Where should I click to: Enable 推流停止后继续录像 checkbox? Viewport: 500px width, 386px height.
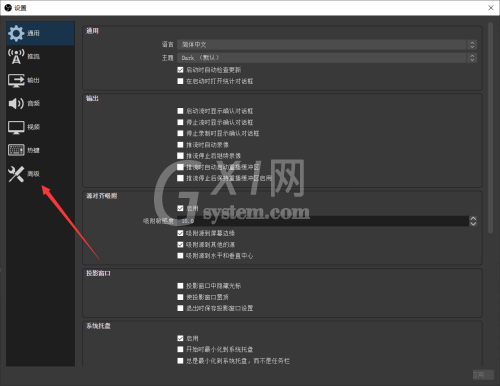[x=180, y=156]
